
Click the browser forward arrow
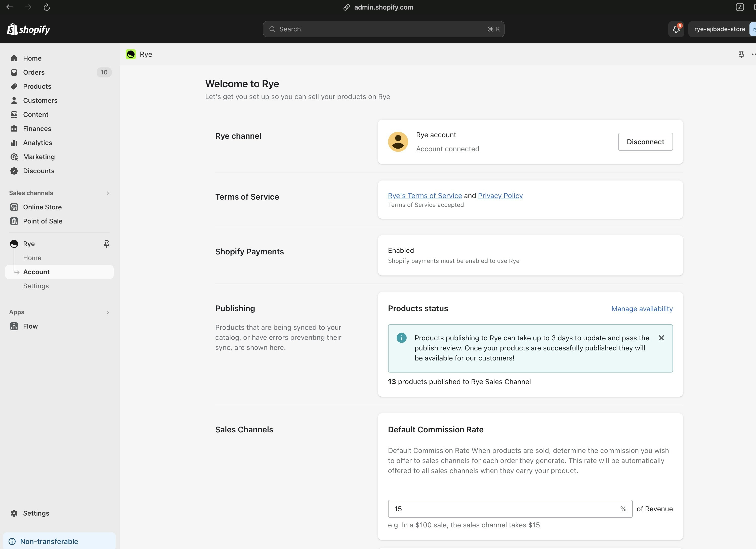28,7
